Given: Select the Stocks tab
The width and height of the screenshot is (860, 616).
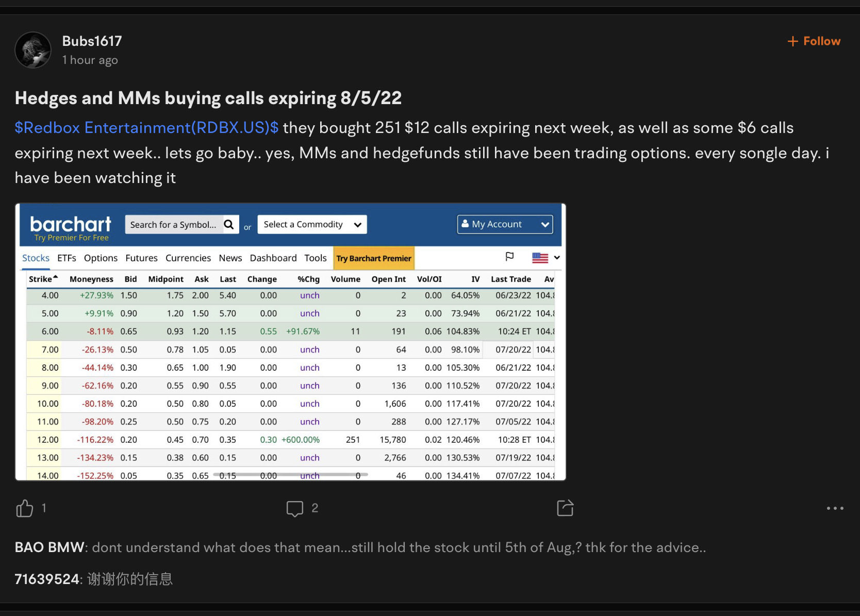Looking at the screenshot, I should [x=36, y=258].
